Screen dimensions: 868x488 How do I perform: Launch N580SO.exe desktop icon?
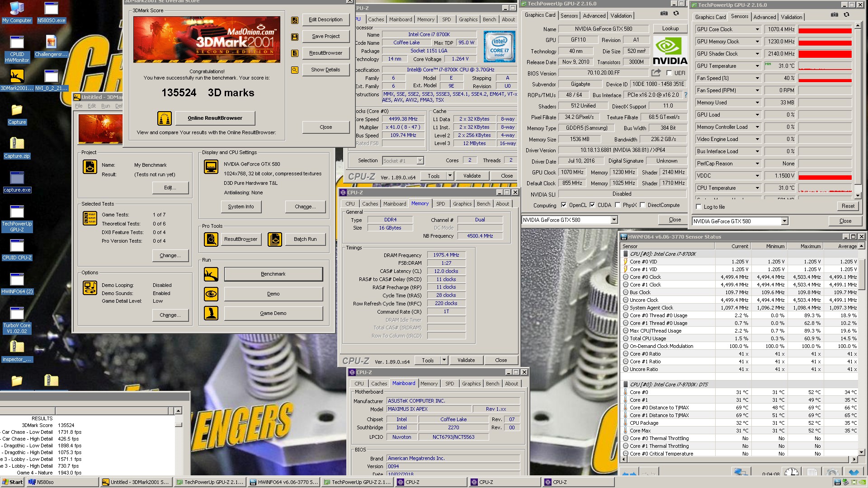pyautogui.click(x=51, y=12)
